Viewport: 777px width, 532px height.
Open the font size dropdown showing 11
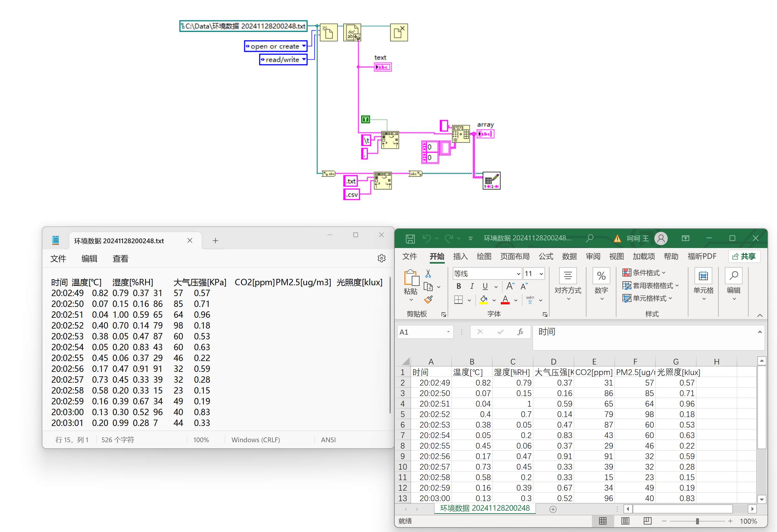coord(541,274)
